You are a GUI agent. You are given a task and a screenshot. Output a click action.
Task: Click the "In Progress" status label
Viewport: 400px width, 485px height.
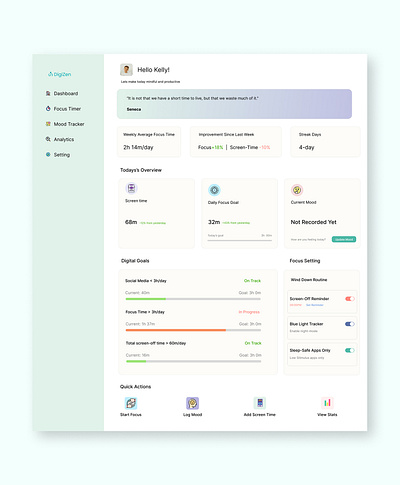249,312
